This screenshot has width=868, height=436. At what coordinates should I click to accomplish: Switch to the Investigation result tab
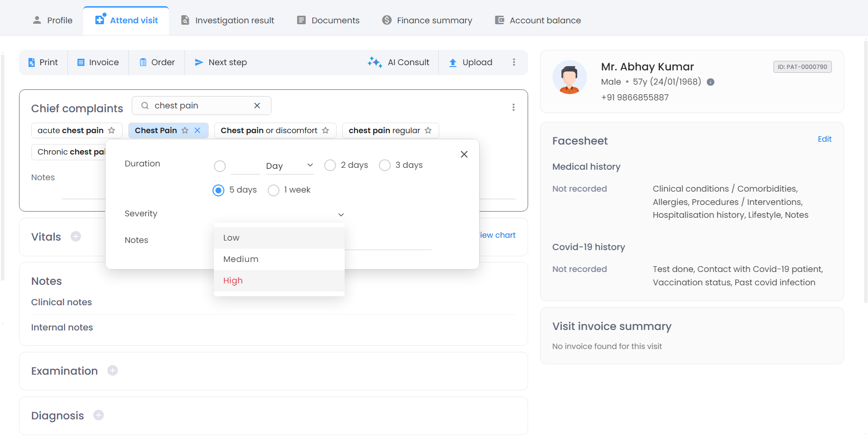pos(228,20)
